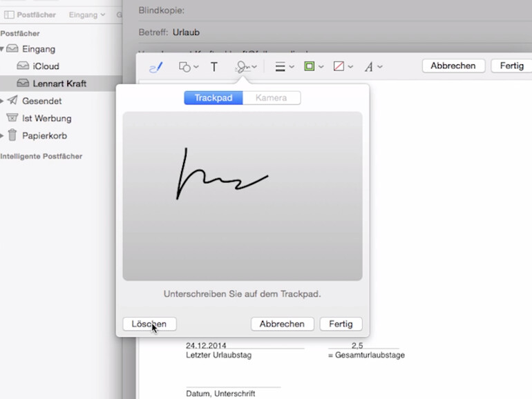
Task: Toggle the Postfächer sidebar button
Action: pos(30,15)
